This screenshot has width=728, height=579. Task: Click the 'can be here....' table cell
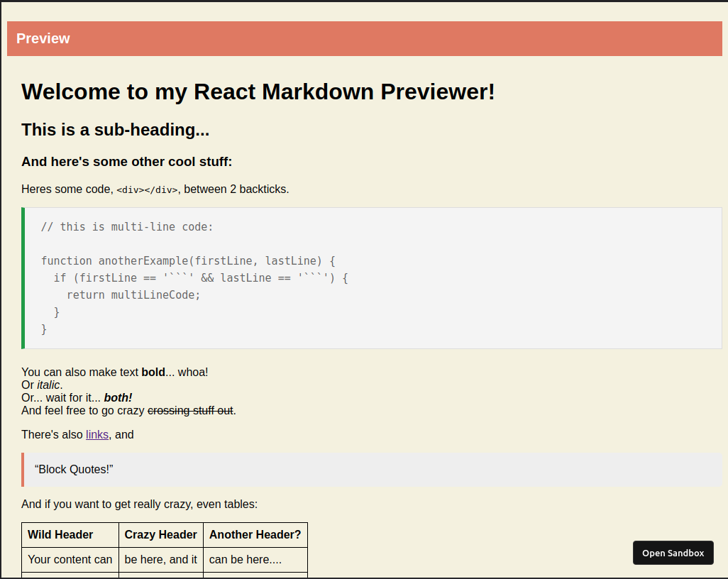click(x=255, y=560)
